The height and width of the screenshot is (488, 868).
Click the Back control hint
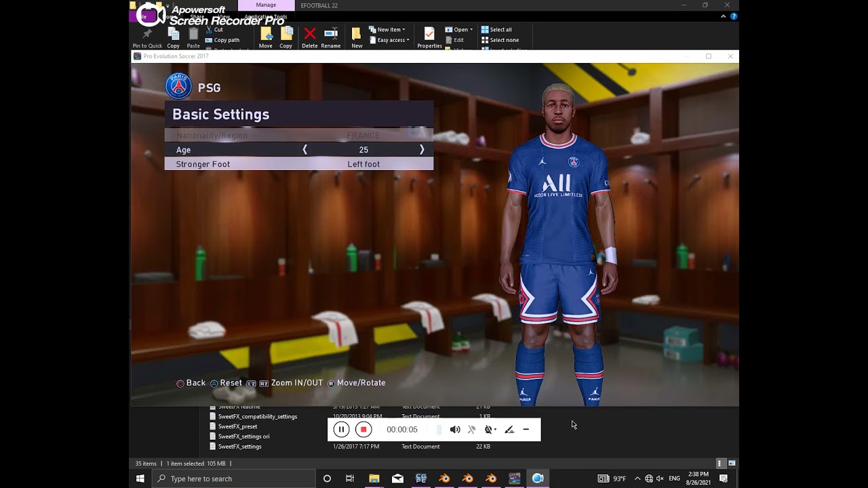191,383
